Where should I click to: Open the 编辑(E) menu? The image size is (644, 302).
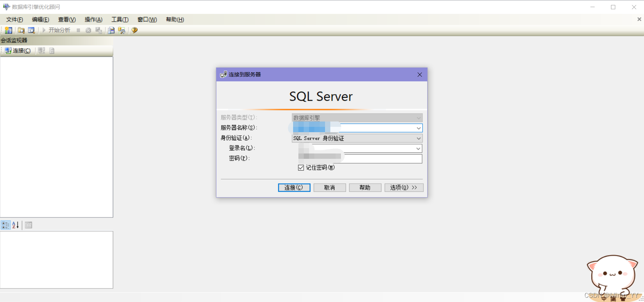point(40,20)
